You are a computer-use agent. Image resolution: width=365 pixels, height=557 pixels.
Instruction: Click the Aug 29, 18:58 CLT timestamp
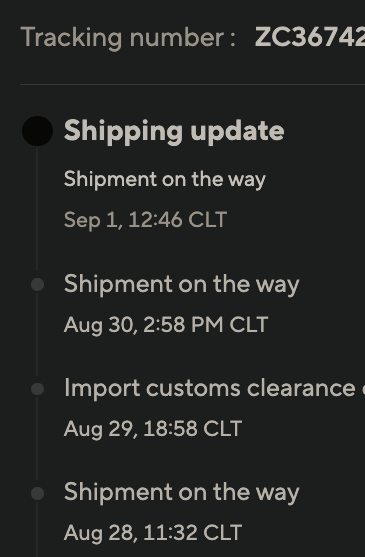[x=153, y=429]
